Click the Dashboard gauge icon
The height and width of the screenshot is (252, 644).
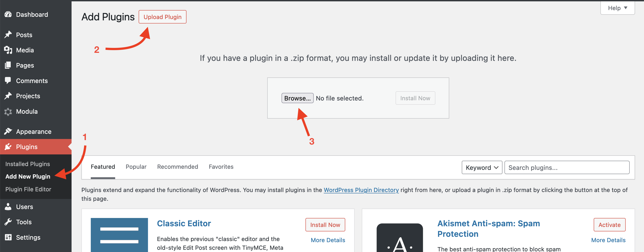[8, 15]
